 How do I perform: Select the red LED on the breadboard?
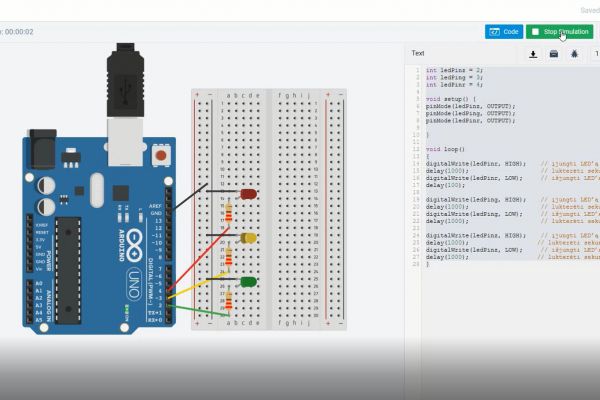click(248, 194)
